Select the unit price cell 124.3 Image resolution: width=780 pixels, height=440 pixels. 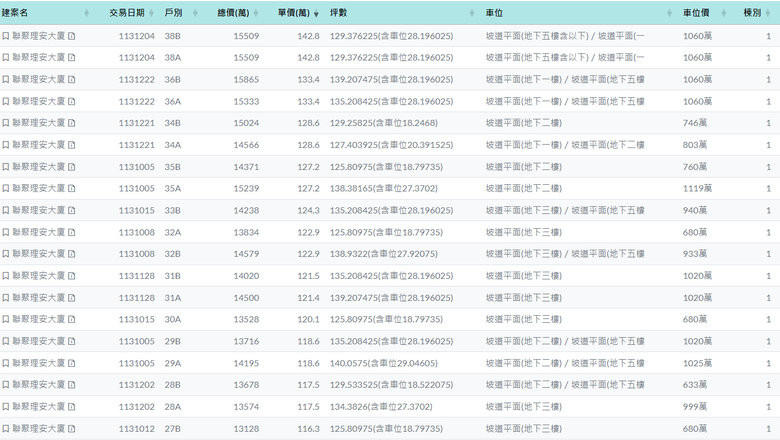coord(308,210)
